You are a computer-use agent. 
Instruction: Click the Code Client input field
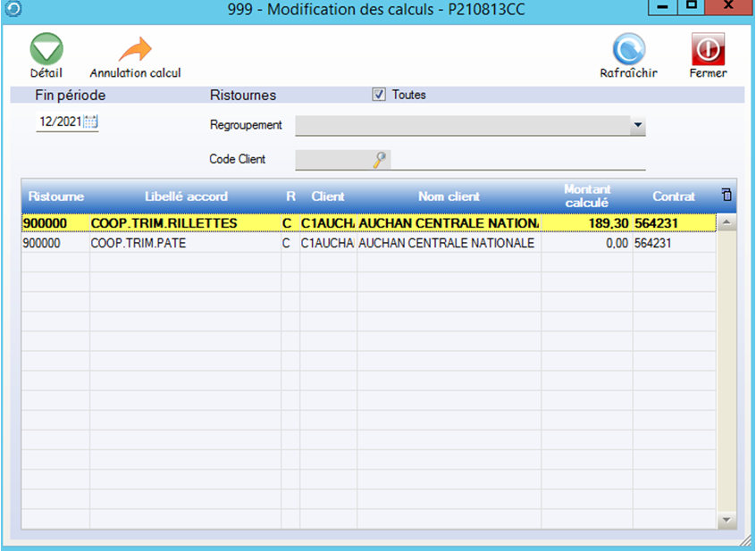click(332, 159)
